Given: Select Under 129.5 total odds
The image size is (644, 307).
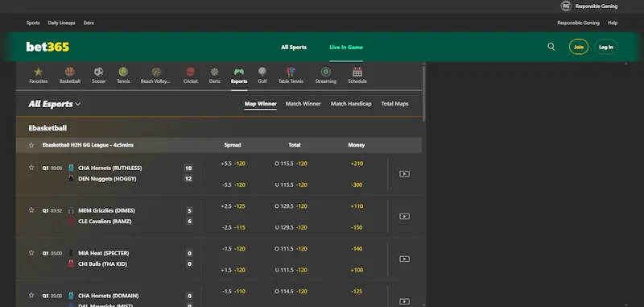Looking at the screenshot, I should click(x=291, y=228).
